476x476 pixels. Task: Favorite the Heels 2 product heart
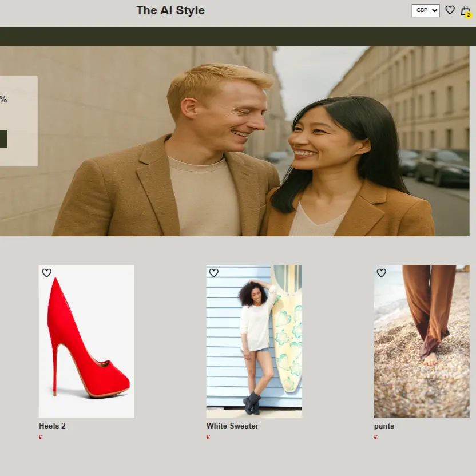click(47, 273)
